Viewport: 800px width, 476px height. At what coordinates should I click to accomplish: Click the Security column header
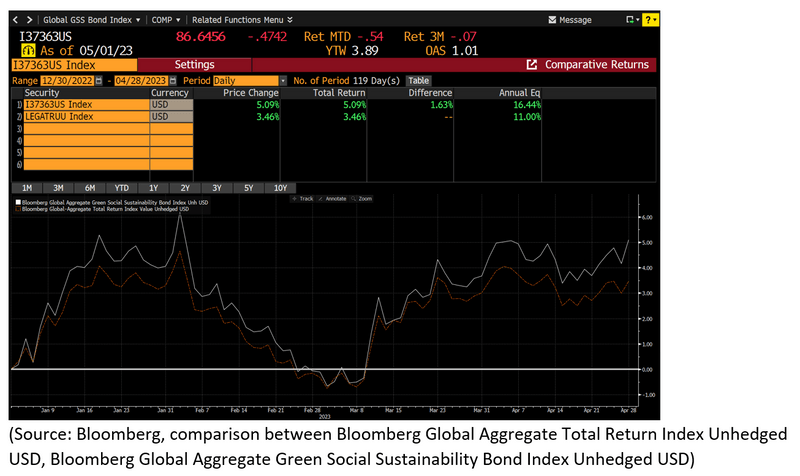click(x=42, y=93)
